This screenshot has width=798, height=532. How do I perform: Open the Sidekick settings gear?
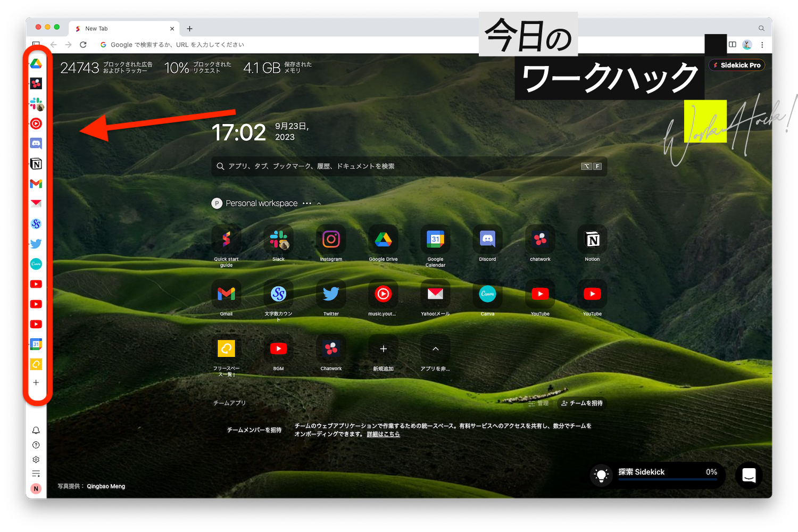click(x=36, y=459)
